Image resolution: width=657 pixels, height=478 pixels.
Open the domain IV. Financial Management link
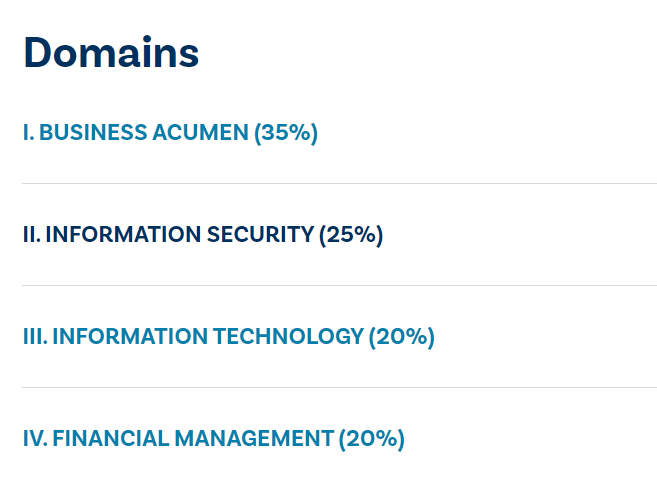point(214,439)
